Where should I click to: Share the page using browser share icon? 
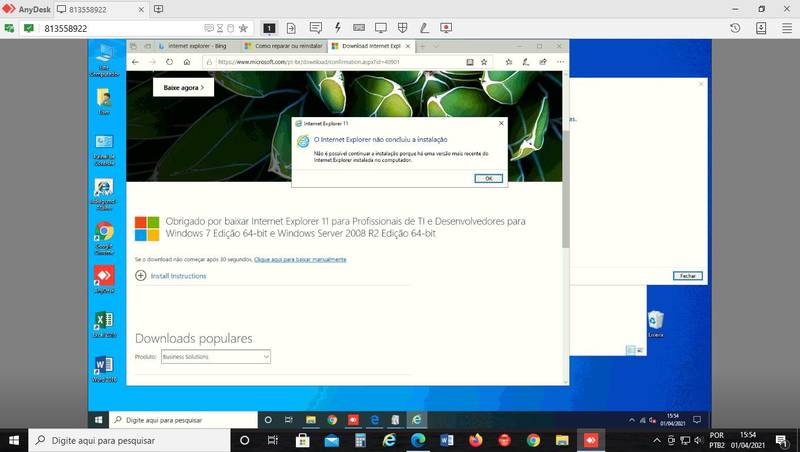tap(543, 62)
